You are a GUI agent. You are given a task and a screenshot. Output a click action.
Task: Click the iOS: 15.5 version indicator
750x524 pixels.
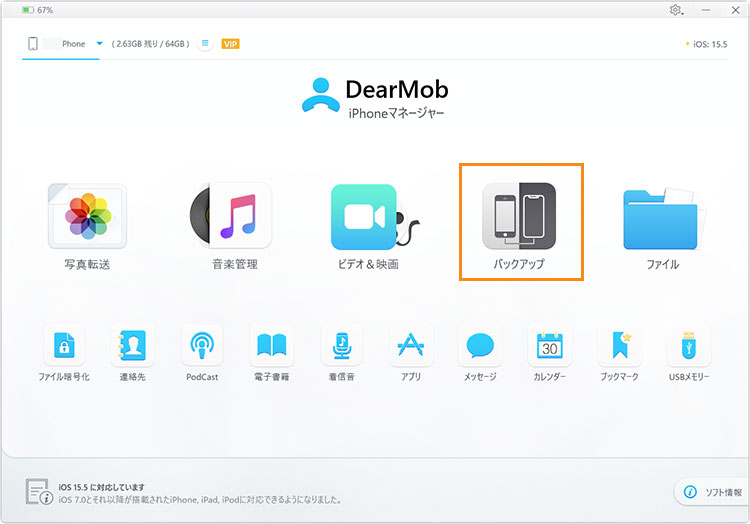[x=706, y=44]
